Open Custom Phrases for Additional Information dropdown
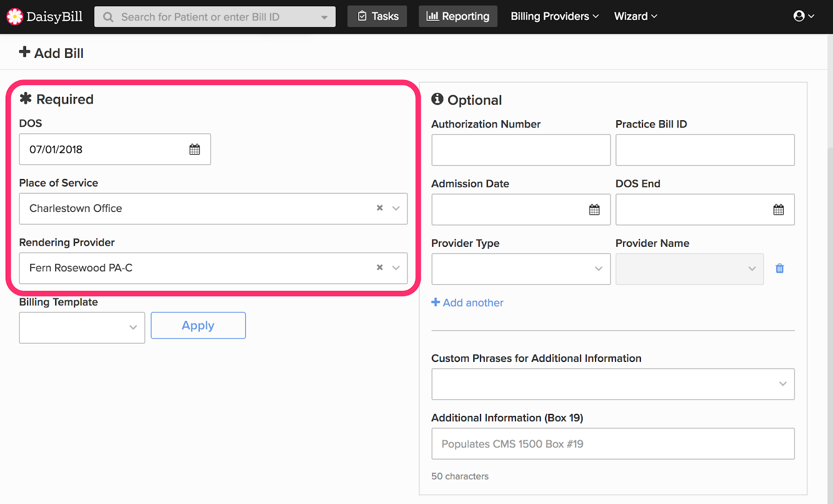Screen dimensions: 833x504 coord(613,384)
